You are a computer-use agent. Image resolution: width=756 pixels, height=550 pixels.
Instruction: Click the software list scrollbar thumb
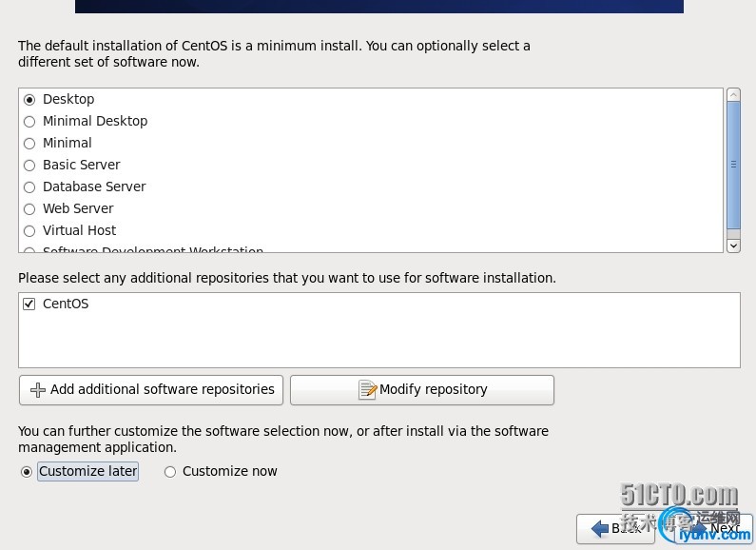(733, 165)
